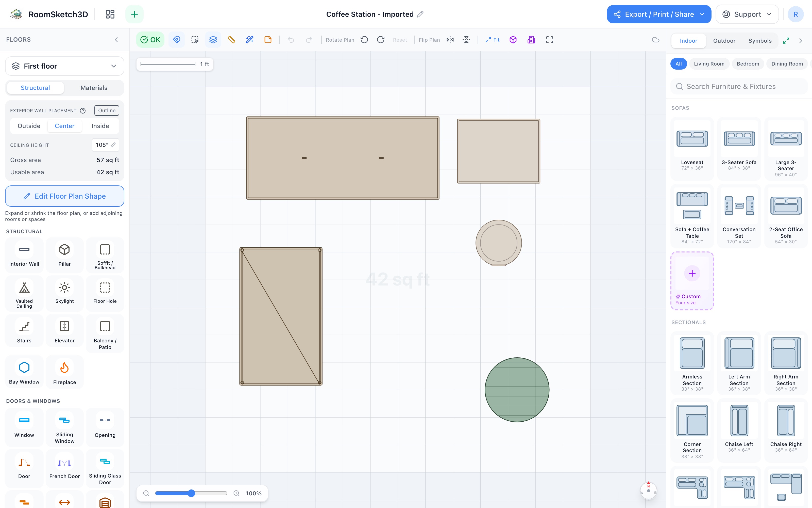Viewport: 812px width, 508px height.
Task: Click the magic wand auto-arrange tool
Action: (x=250, y=40)
